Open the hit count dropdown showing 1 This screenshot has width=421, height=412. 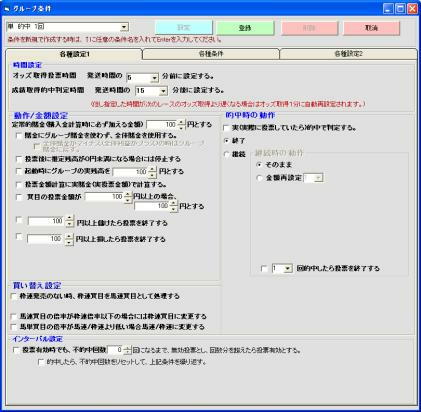[x=288, y=268]
